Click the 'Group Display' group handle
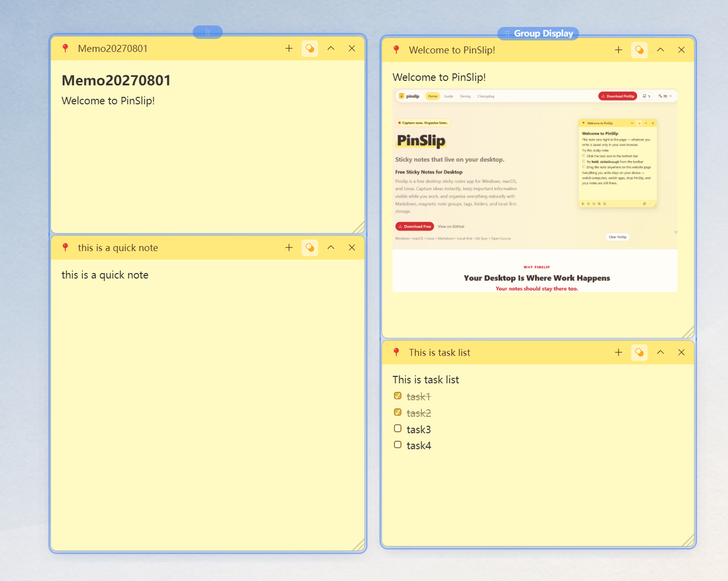The height and width of the screenshot is (581, 728). (538, 33)
